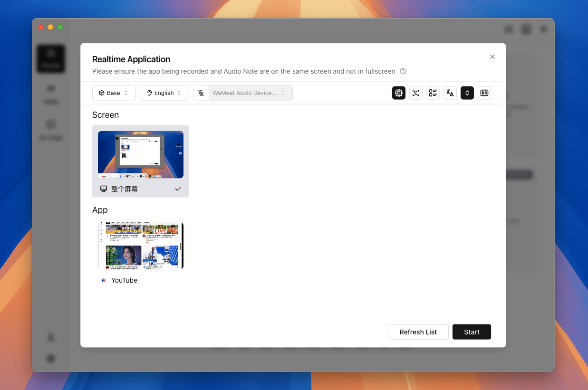Click the YouTube app label
Image resolution: width=588 pixels, height=390 pixels.
(x=124, y=280)
